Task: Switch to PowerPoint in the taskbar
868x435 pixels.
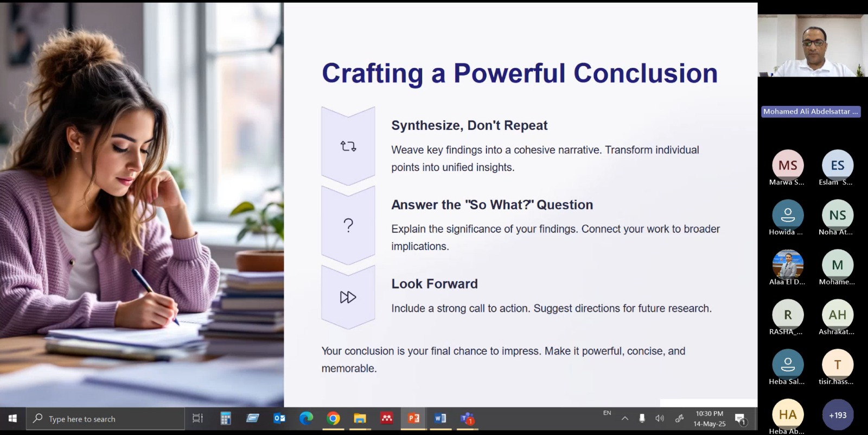Action: pos(413,419)
